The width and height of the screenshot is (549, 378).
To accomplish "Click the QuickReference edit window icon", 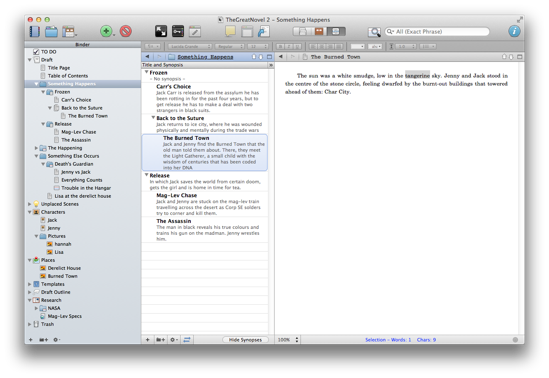I will pos(195,32).
